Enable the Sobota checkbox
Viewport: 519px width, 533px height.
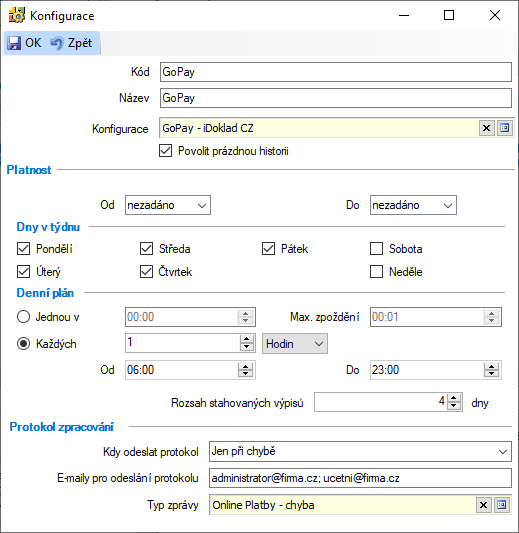(x=376, y=248)
